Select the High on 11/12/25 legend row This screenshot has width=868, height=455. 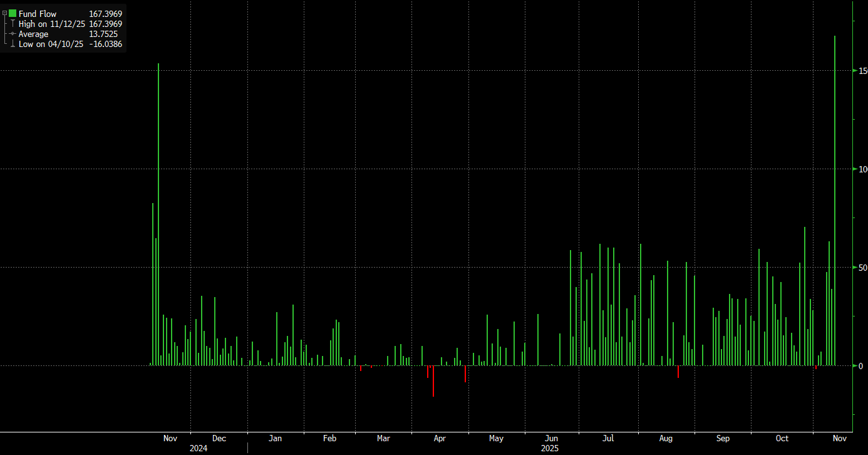click(52, 24)
